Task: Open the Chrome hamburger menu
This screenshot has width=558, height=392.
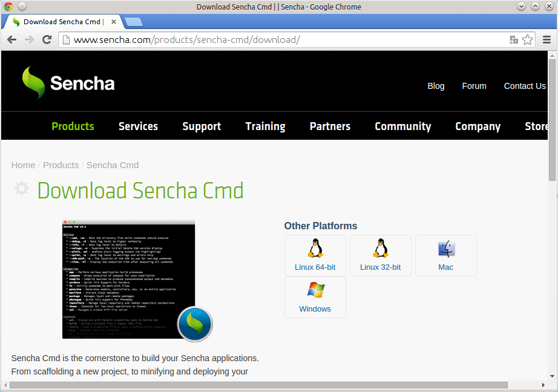Action: (547, 39)
